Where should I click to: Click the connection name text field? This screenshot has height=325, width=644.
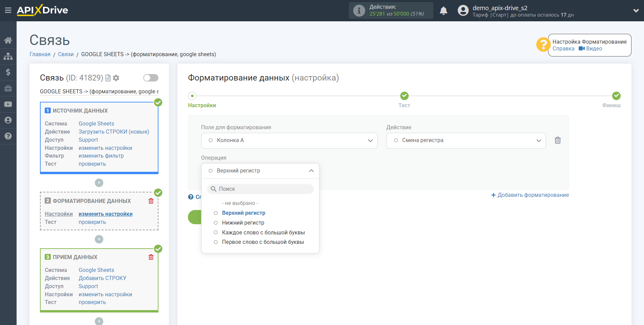point(99,91)
